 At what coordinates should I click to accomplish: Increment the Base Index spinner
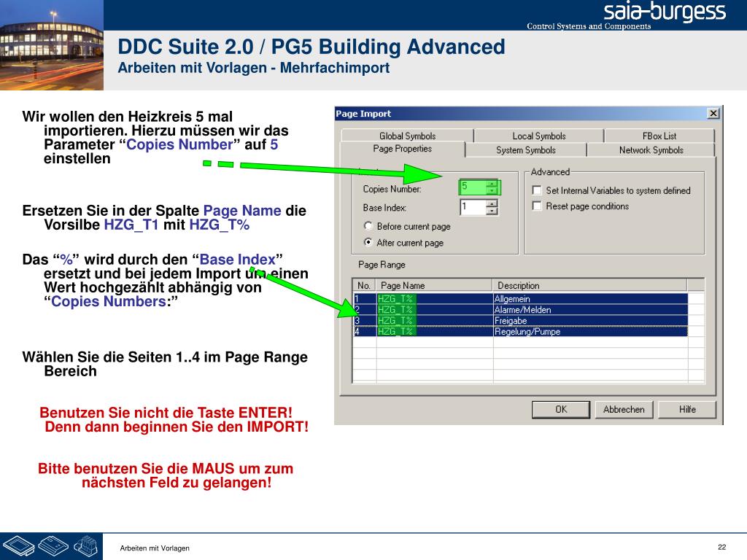[x=492, y=204]
